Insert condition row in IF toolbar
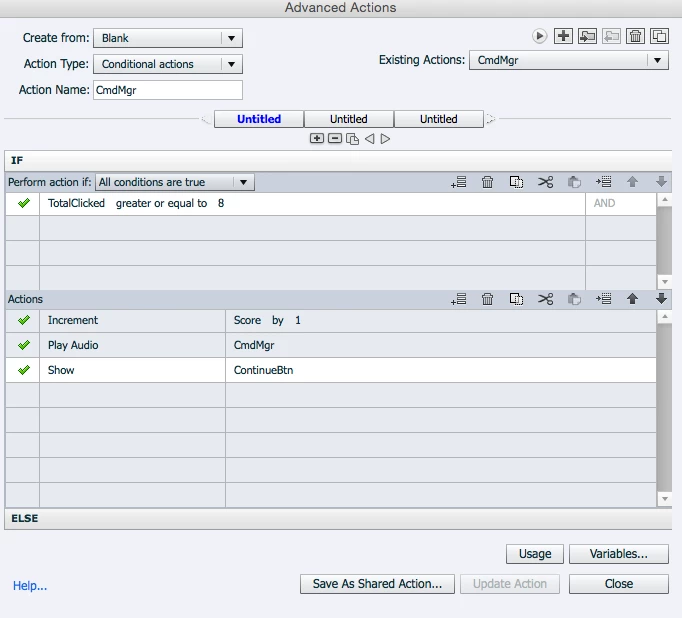Viewport: 682px width, 618px height. [604, 182]
